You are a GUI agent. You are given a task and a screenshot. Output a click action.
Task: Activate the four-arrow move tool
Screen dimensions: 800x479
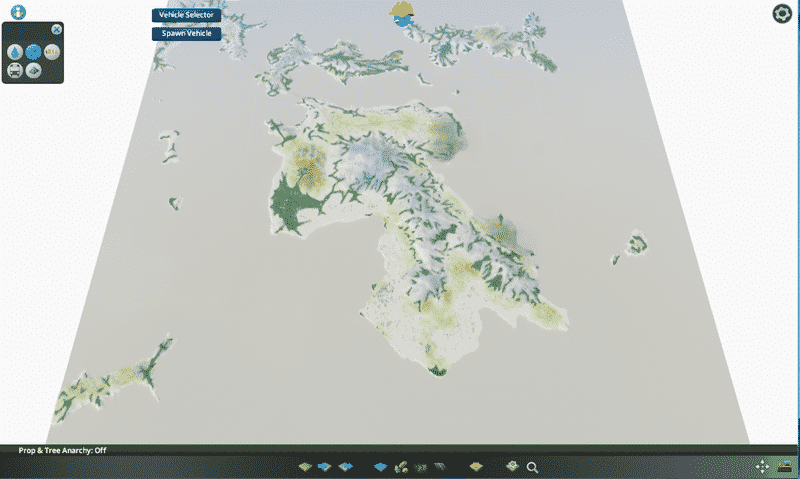pos(762,466)
